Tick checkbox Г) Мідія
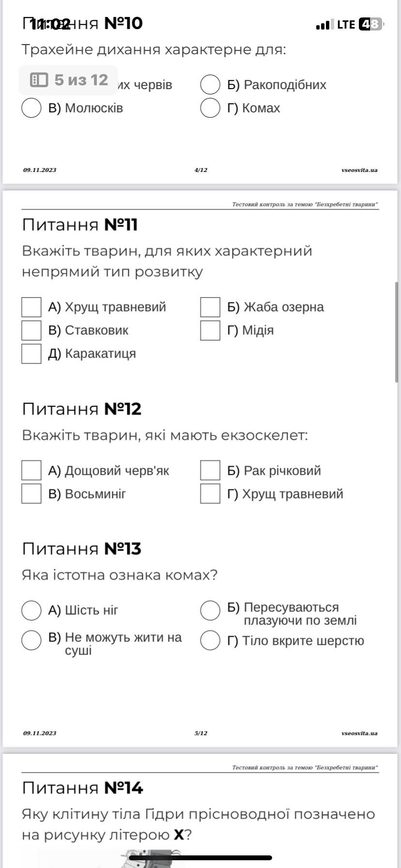401x868 pixels. 210,330
